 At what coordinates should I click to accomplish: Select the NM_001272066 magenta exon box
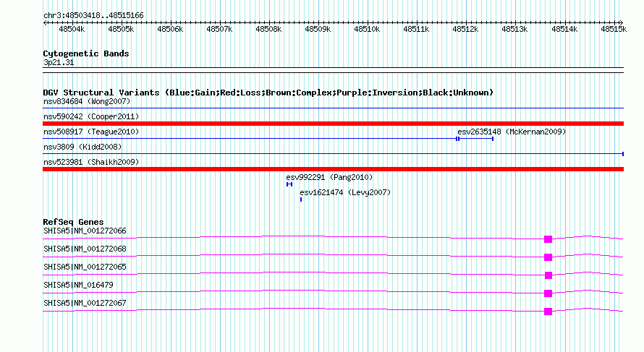tap(548, 239)
